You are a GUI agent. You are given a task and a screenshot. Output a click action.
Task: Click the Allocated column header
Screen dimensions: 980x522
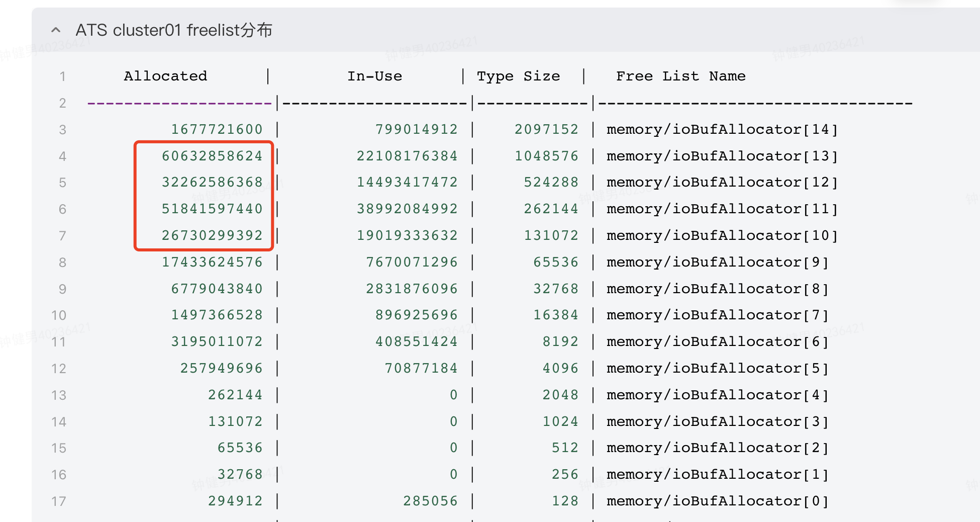166,76
